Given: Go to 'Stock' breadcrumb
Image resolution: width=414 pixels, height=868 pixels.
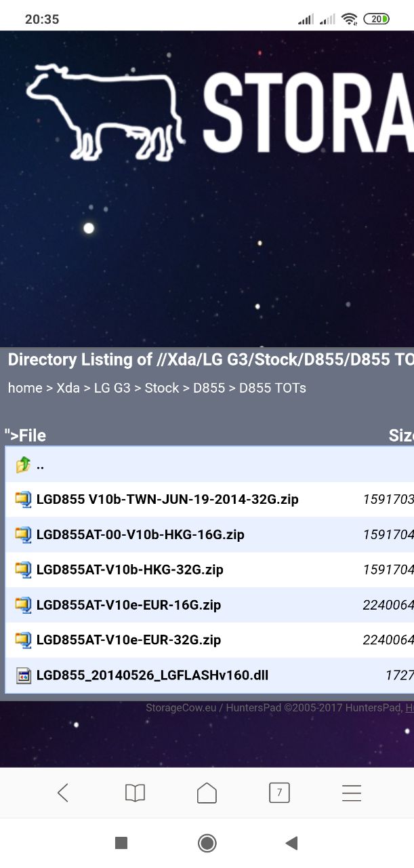Looking at the screenshot, I should pos(162,388).
